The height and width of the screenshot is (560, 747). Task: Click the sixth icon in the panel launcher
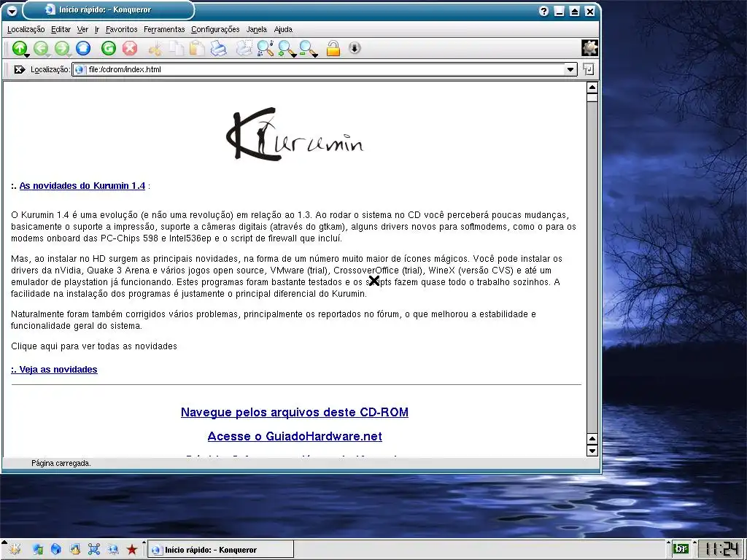(113, 550)
